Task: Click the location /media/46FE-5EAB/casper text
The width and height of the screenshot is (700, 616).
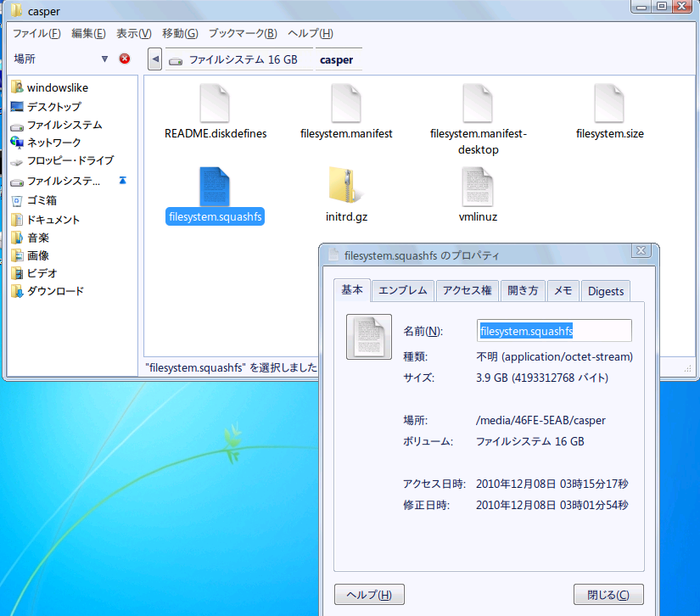Action: (540, 421)
